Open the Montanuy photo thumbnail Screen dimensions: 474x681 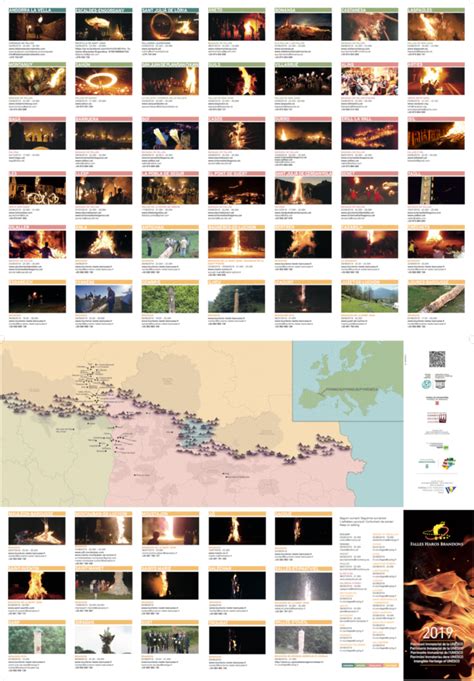click(x=37, y=81)
